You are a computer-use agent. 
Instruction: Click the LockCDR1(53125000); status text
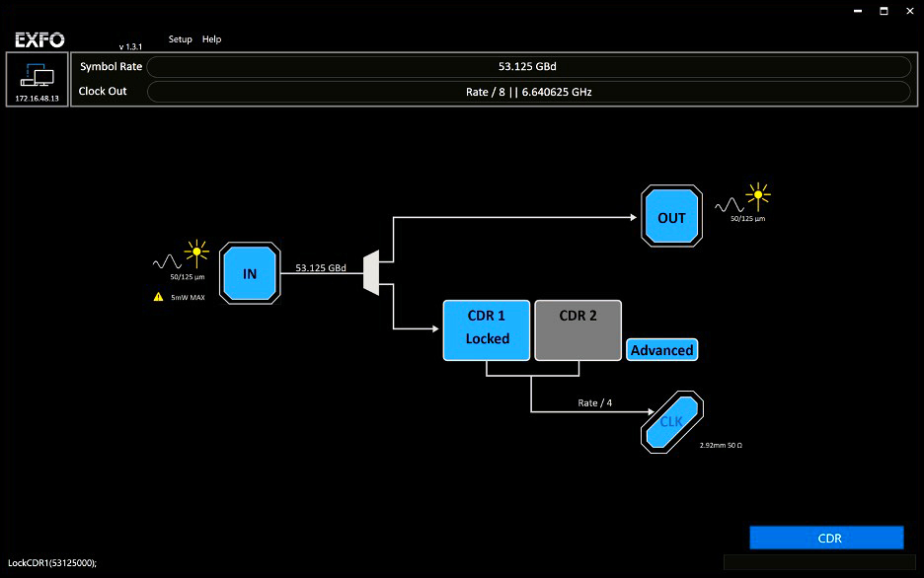tap(52, 563)
